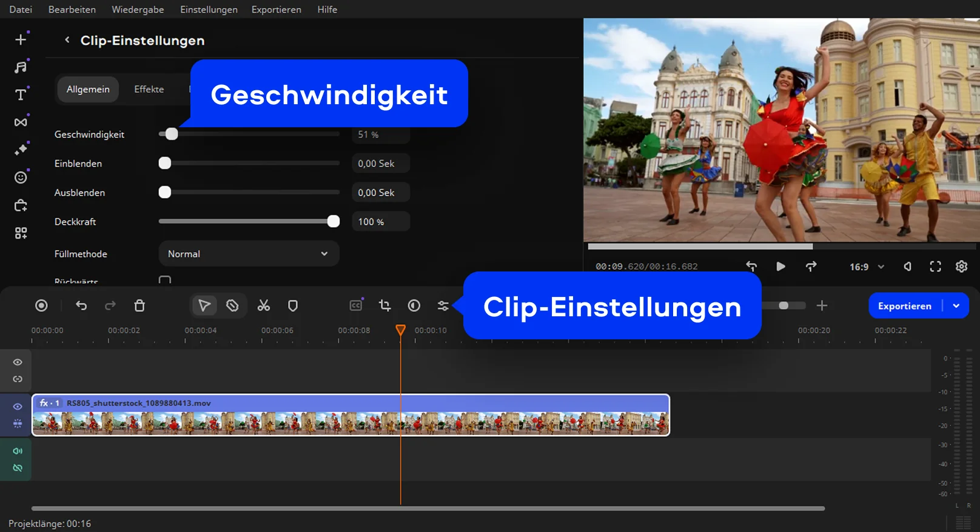
Task: Click the delete trash can icon
Action: click(x=139, y=306)
